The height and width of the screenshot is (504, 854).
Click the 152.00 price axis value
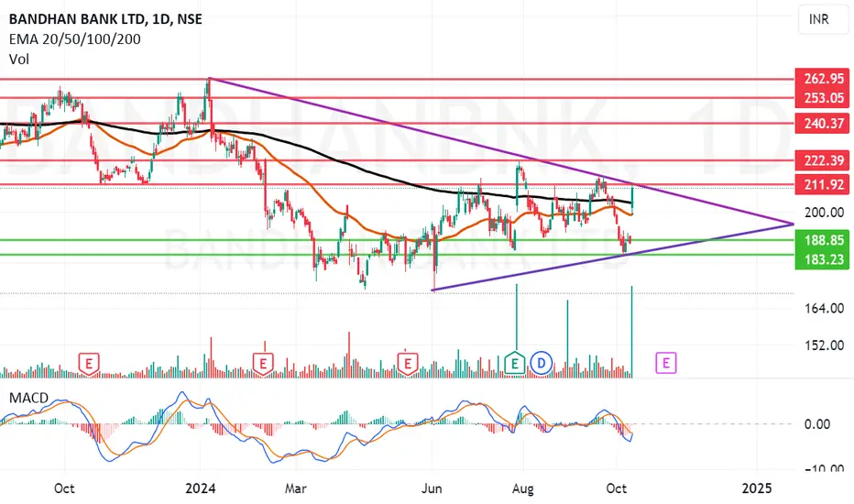click(x=824, y=345)
